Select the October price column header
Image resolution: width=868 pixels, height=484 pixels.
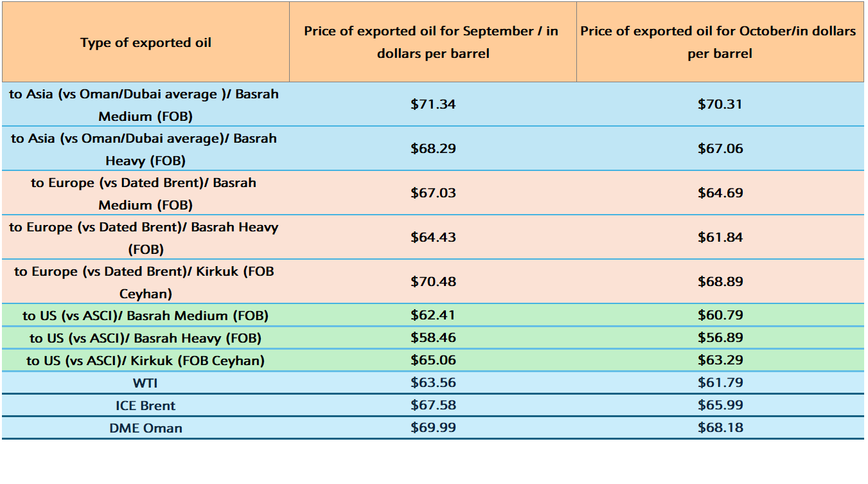click(719, 42)
